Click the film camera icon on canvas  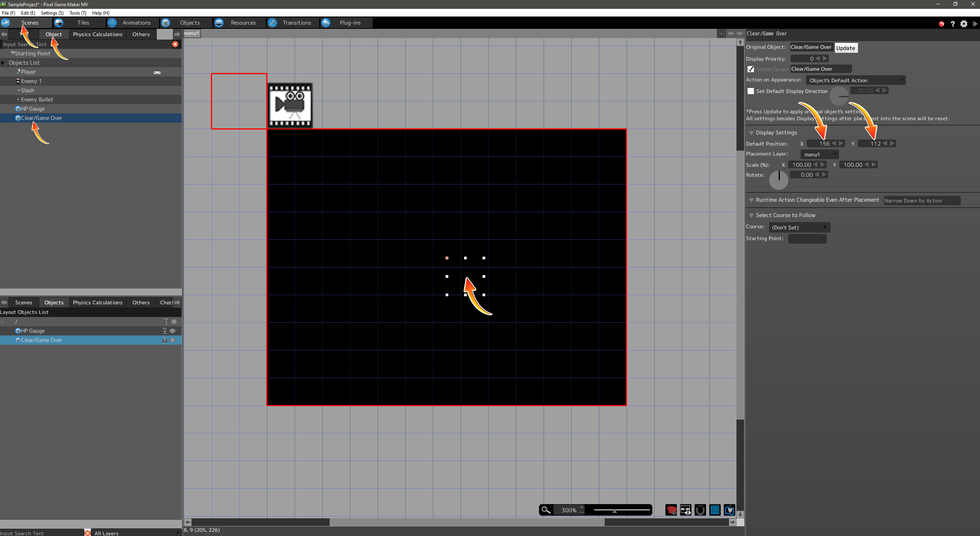coord(290,105)
